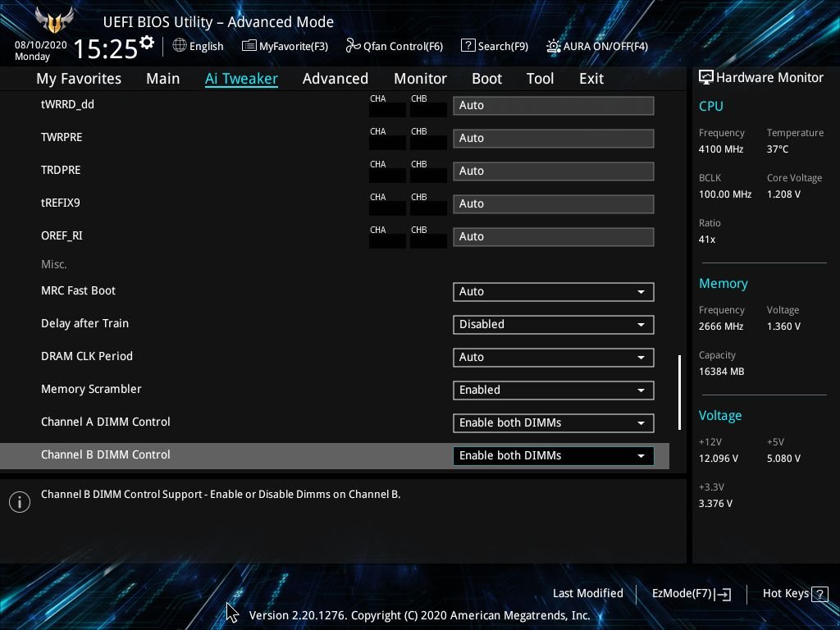
Task: Open Qfan Control(F6)
Action: (x=395, y=46)
